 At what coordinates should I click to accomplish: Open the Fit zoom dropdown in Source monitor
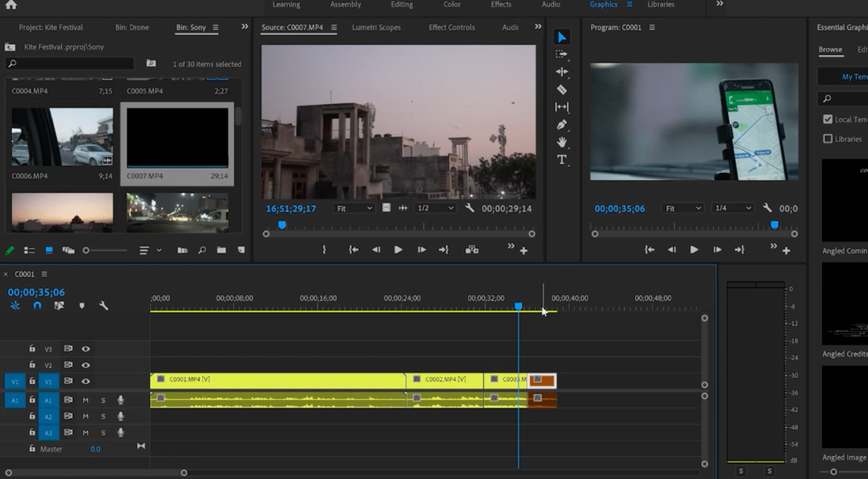pos(354,208)
